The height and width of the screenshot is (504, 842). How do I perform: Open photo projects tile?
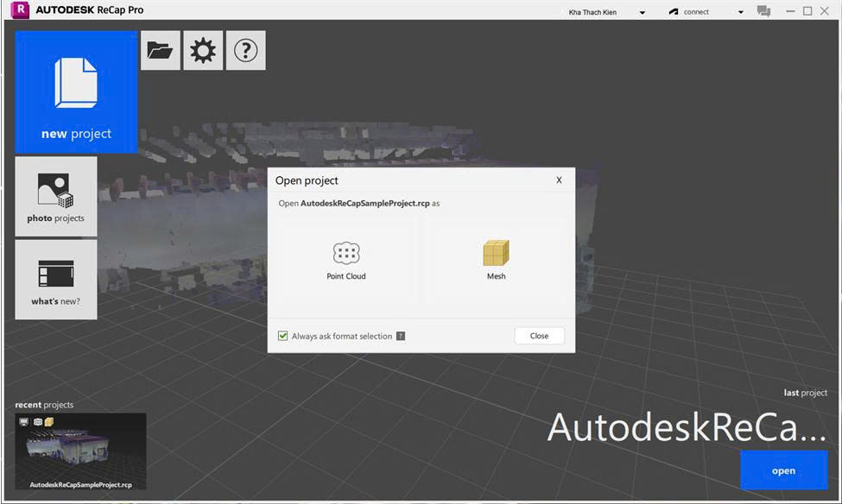click(x=56, y=197)
